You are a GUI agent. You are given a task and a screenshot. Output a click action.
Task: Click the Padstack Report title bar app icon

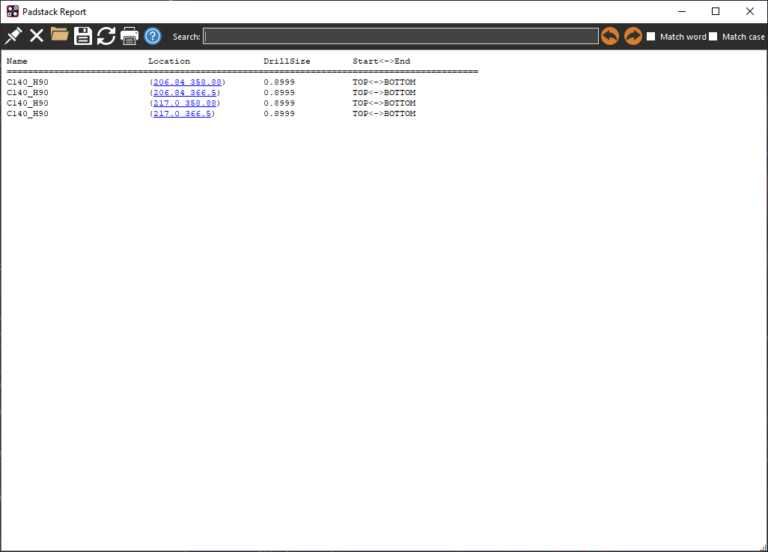[12, 11]
